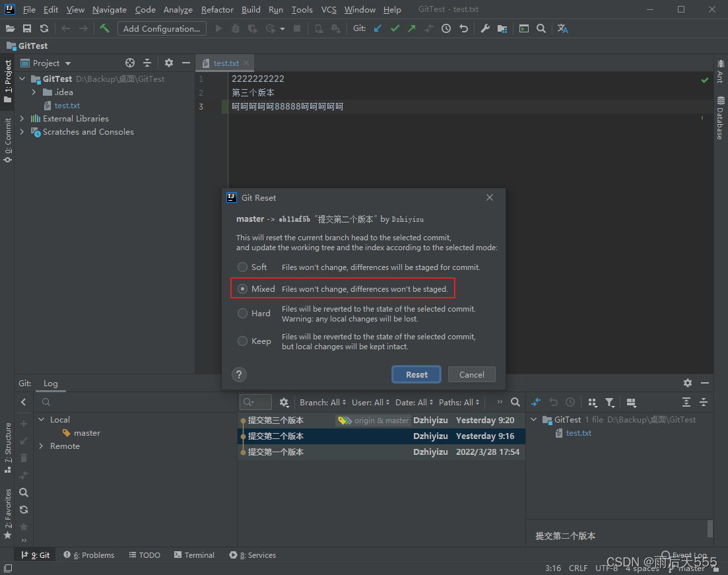728x575 pixels.
Task: Click the Synchronize reload toolbar icon
Action: click(44, 29)
